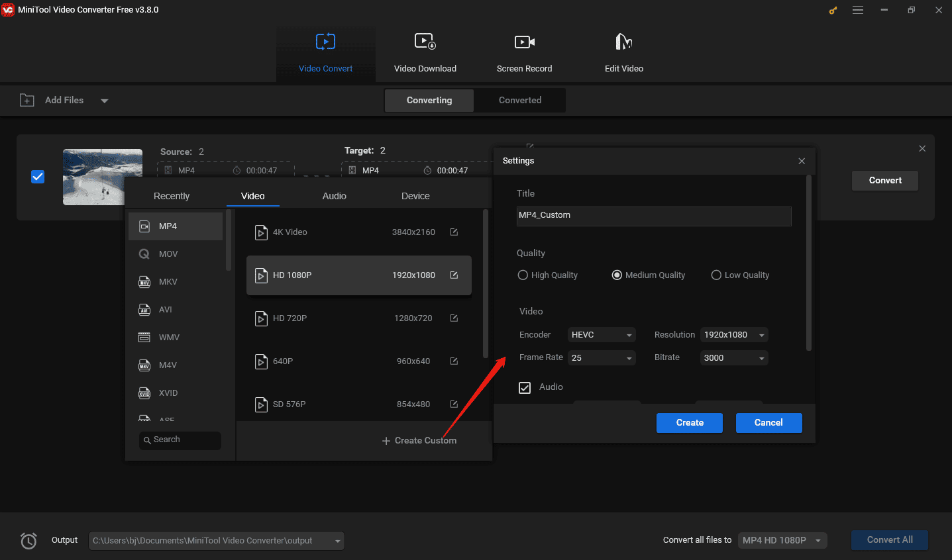The width and height of the screenshot is (952, 560).
Task: Open the Screen Record section
Action: 524,54
